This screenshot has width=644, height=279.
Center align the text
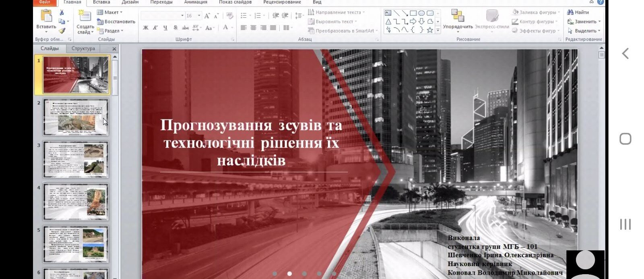pyautogui.click(x=253, y=28)
